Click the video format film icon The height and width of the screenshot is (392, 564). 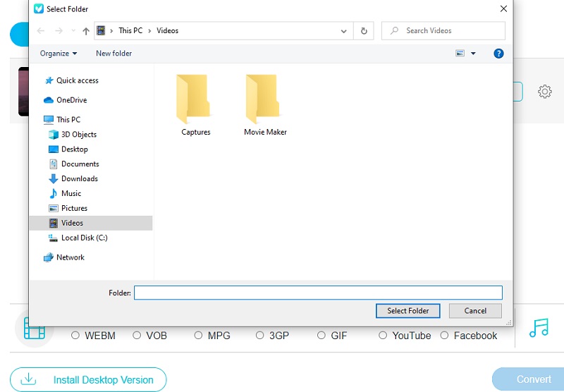[x=34, y=329]
